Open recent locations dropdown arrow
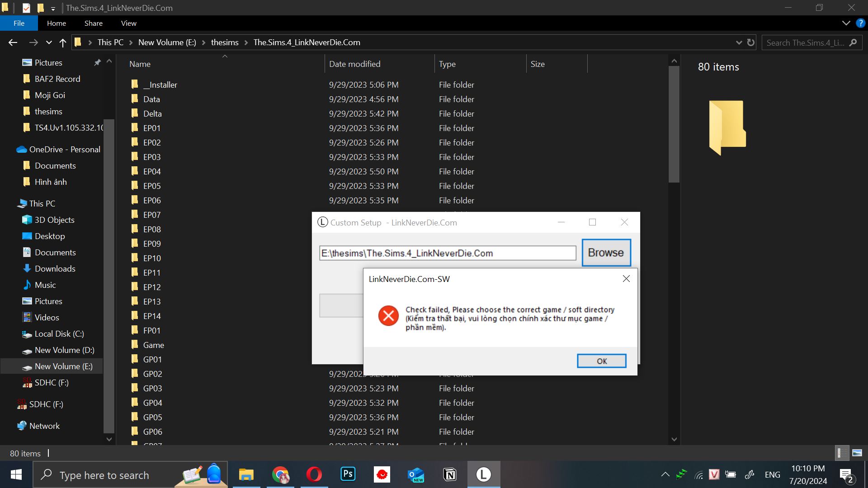This screenshot has height=488, width=868. click(x=49, y=42)
